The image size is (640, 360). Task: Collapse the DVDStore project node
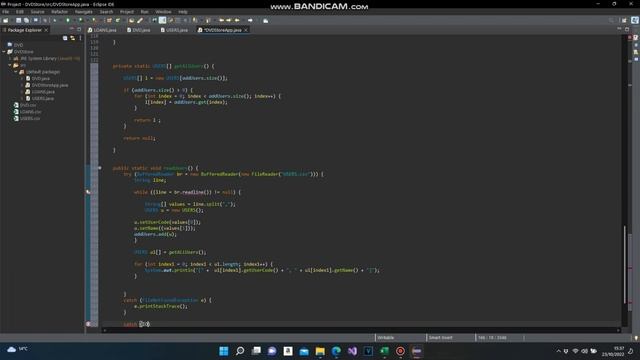point(4,52)
